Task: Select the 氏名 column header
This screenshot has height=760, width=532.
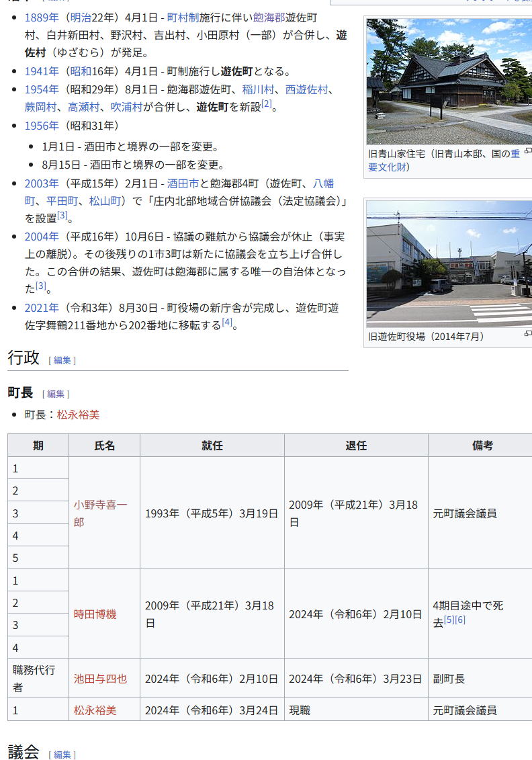Action: (105, 446)
